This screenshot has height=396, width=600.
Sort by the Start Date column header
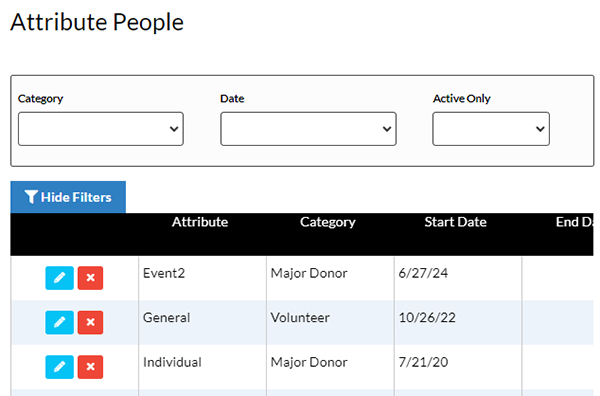point(455,222)
